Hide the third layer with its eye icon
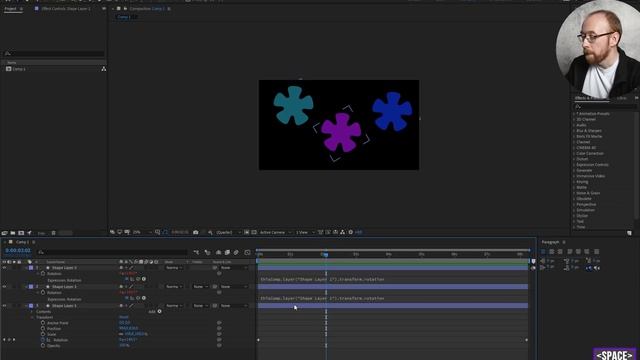 click(x=4, y=305)
